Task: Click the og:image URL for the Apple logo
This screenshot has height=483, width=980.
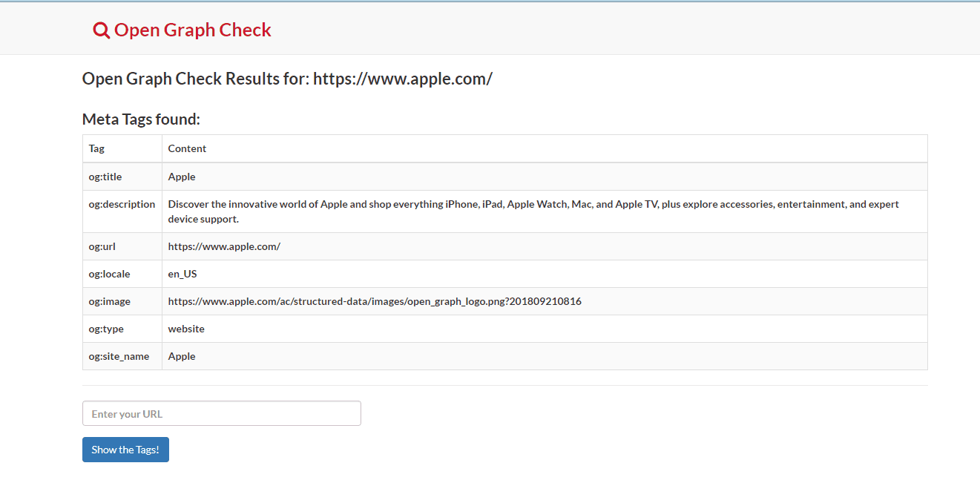Action: [374, 301]
